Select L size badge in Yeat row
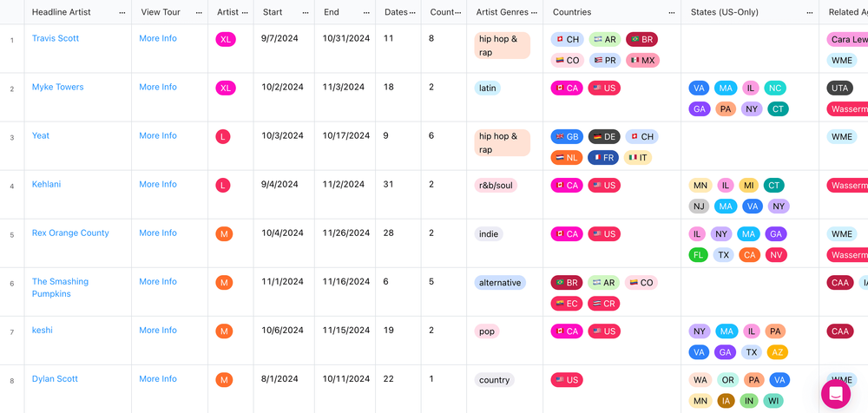This screenshot has height=413, width=868. pyautogui.click(x=222, y=137)
